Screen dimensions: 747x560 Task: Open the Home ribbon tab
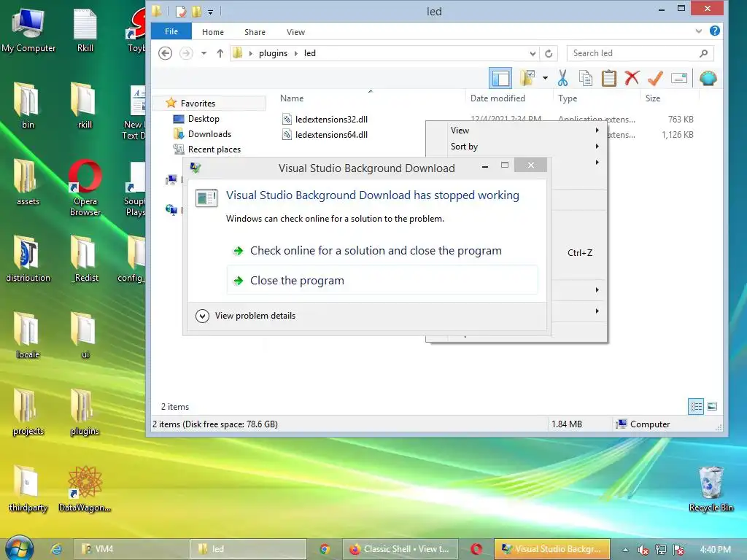[x=213, y=32]
